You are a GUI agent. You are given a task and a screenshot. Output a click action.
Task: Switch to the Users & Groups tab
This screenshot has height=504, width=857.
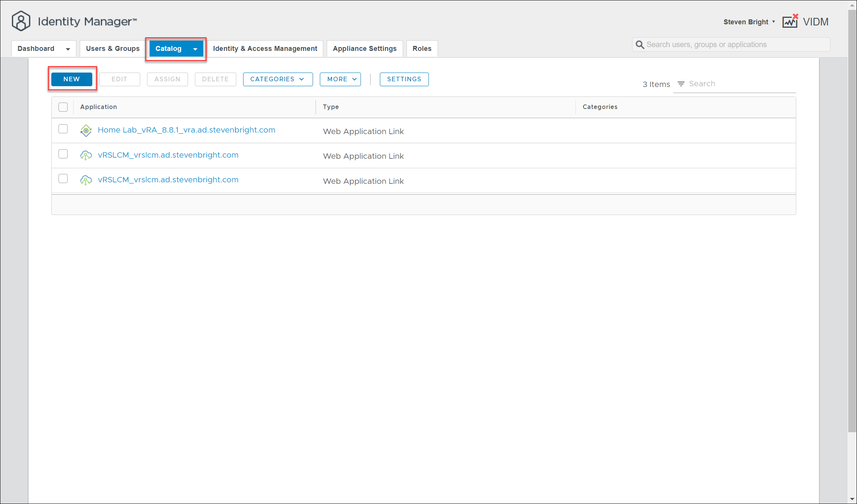[x=113, y=49]
